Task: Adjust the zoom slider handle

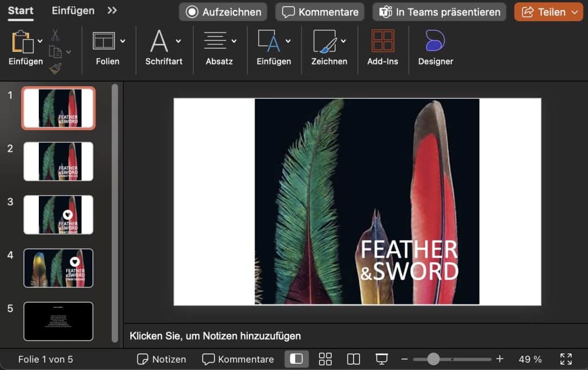Action: point(433,359)
